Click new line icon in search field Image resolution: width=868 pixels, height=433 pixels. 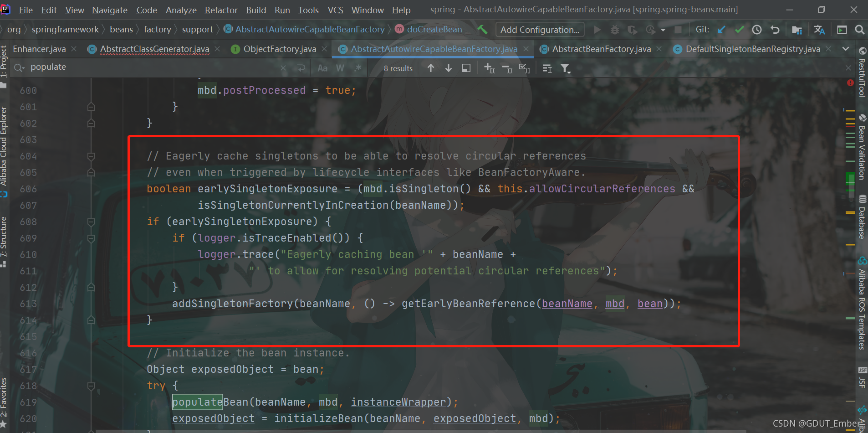point(301,68)
